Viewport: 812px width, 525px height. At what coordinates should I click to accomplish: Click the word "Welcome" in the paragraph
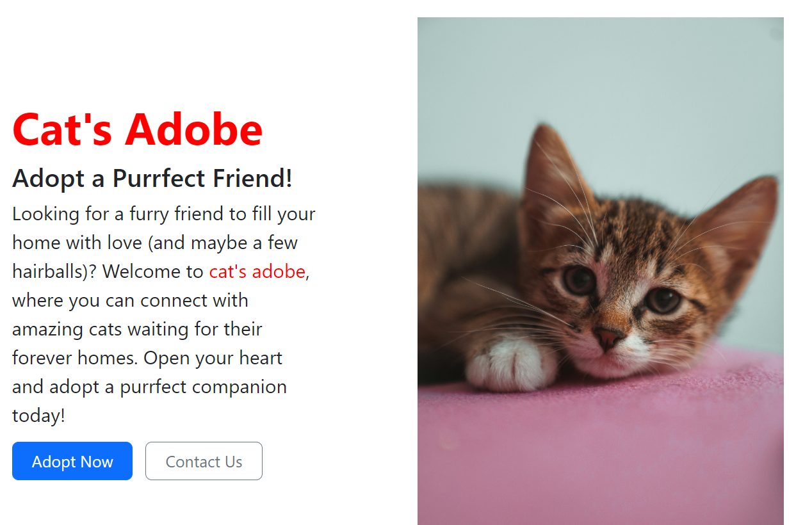152,271
